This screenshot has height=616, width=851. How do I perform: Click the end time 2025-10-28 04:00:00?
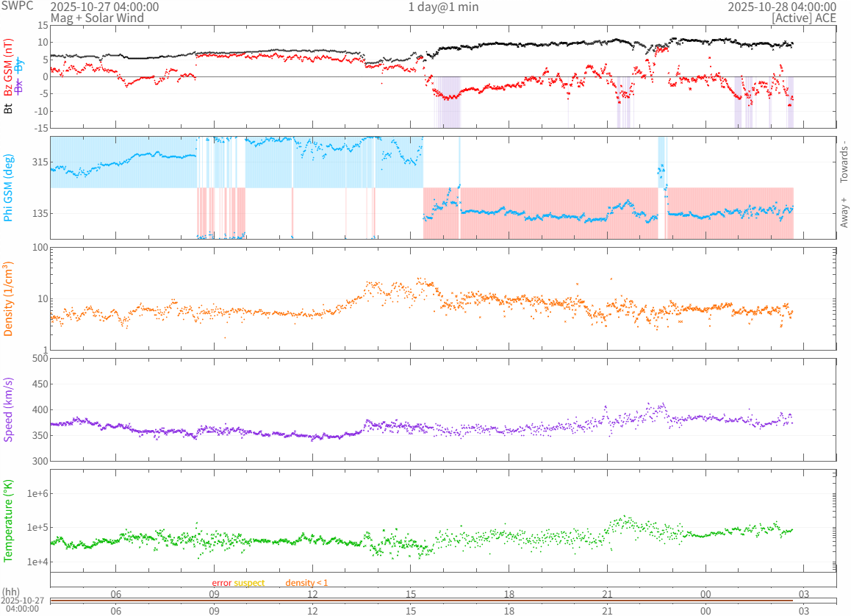[782, 7]
